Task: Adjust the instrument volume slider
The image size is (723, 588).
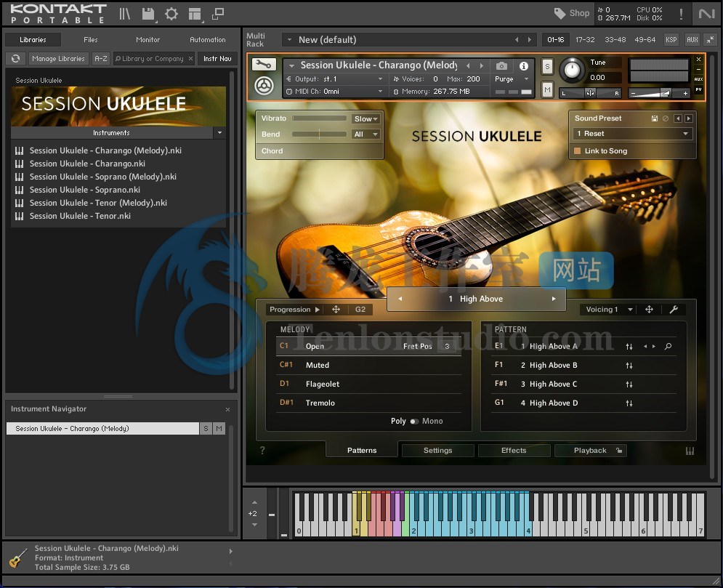Action: (659, 93)
